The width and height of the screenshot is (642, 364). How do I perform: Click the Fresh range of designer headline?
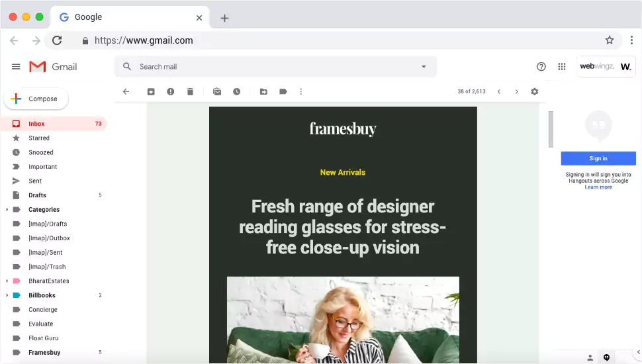tap(343, 227)
